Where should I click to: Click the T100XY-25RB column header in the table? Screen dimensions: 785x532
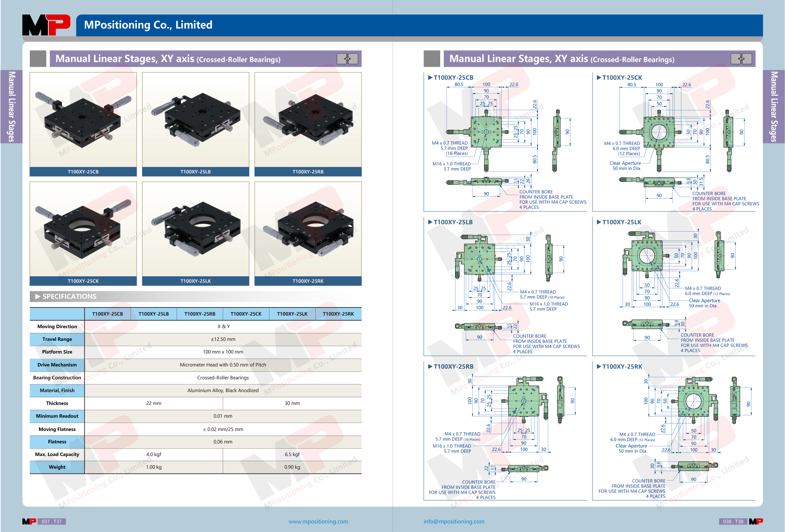(200, 314)
